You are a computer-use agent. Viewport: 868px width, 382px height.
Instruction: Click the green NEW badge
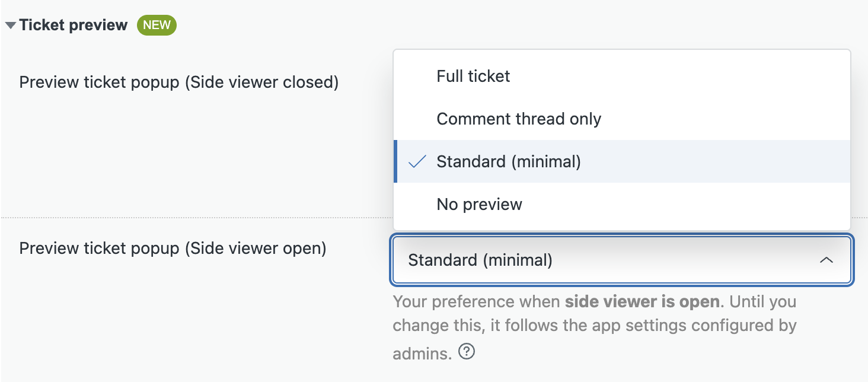coord(157,25)
